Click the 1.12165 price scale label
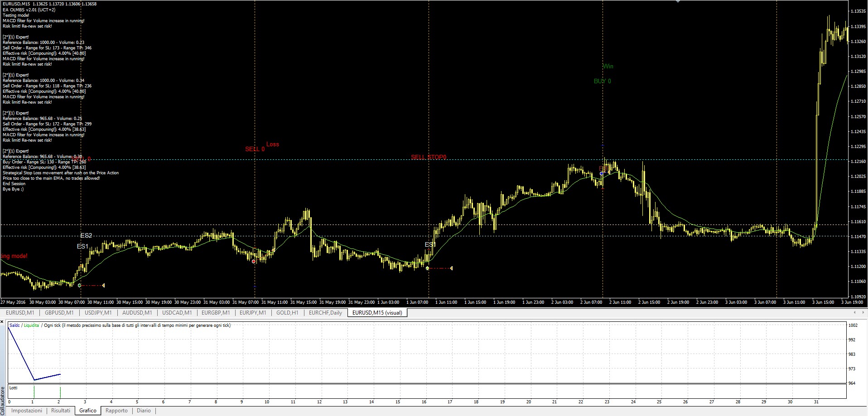This screenshot has height=416, width=868. pyautogui.click(x=858, y=162)
